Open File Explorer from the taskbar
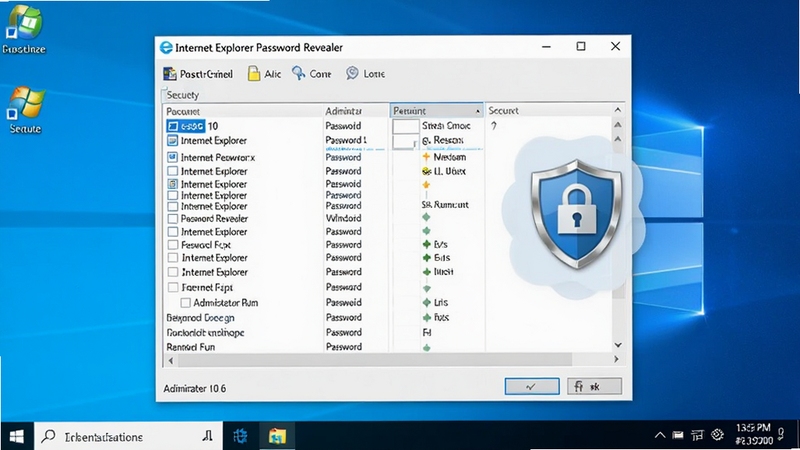 click(x=277, y=436)
